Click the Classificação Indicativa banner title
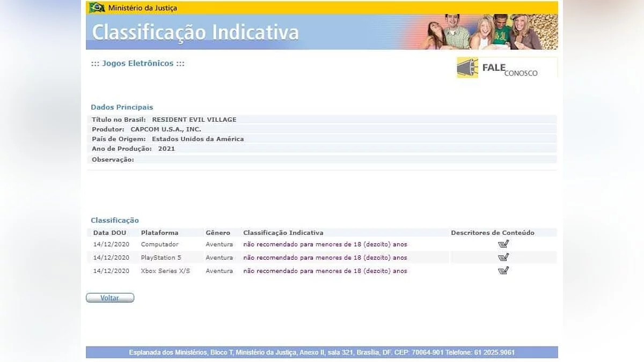Screen dimensions: 644x362 pos(195,32)
